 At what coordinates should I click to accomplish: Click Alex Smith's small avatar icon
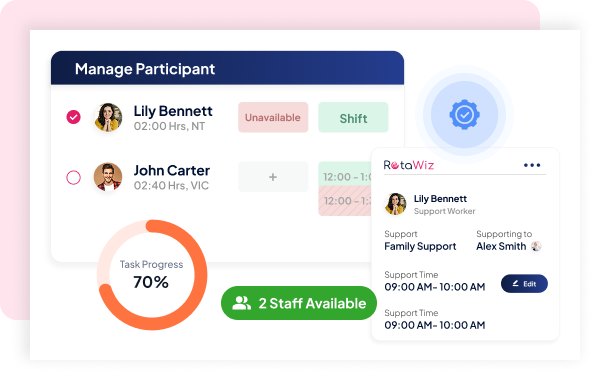(x=536, y=246)
